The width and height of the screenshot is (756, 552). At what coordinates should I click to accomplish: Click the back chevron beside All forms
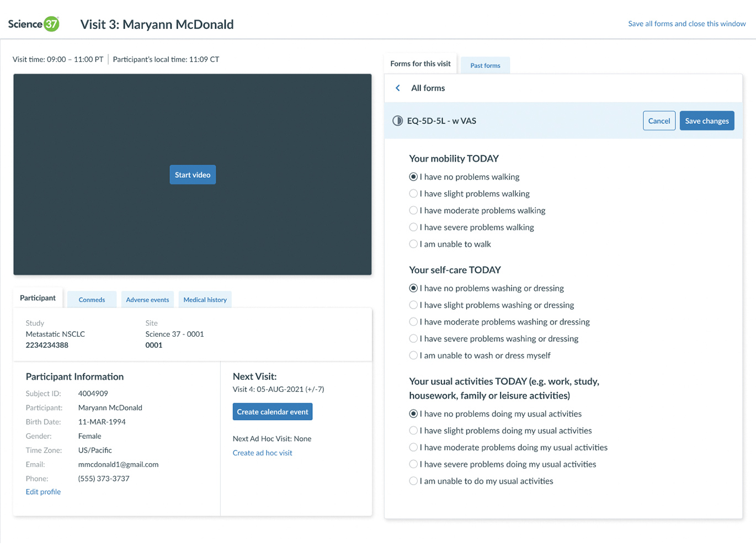pyautogui.click(x=398, y=88)
